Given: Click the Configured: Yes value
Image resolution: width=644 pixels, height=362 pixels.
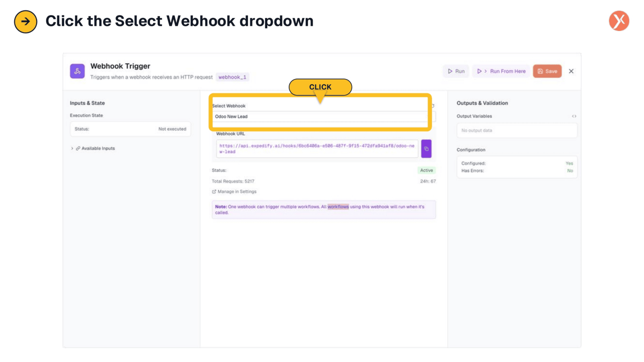Looking at the screenshot, I should click(x=569, y=163).
